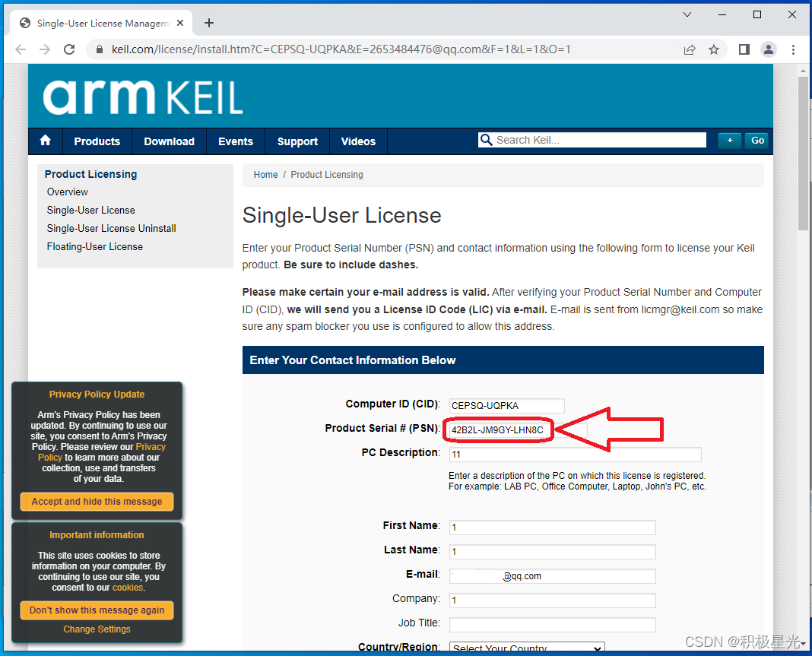Click the side panel icon in Chrome toolbar
This screenshot has width=812, height=656.
[744, 49]
